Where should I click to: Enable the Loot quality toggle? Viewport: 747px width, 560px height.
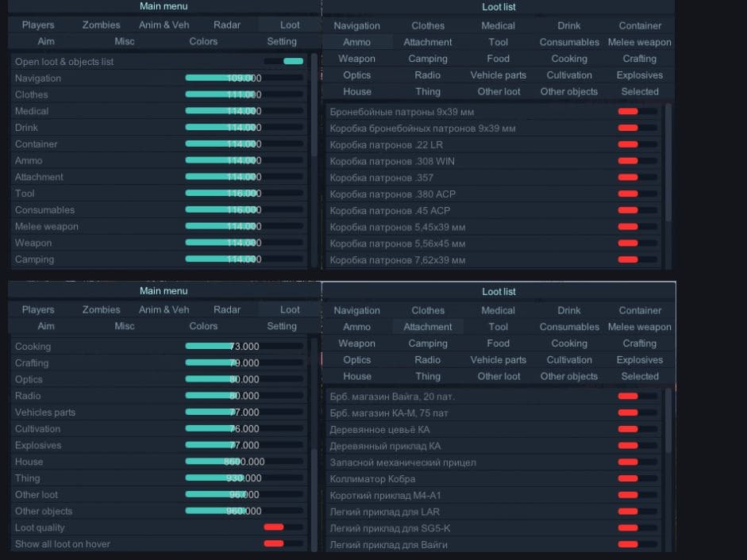click(x=283, y=527)
